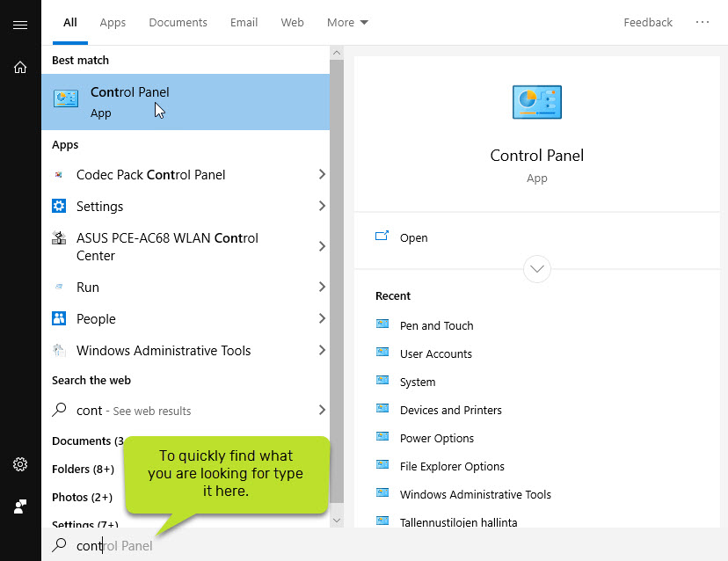The height and width of the screenshot is (561, 728).
Task: Open the Settings gear in sidebar
Action: [19, 464]
